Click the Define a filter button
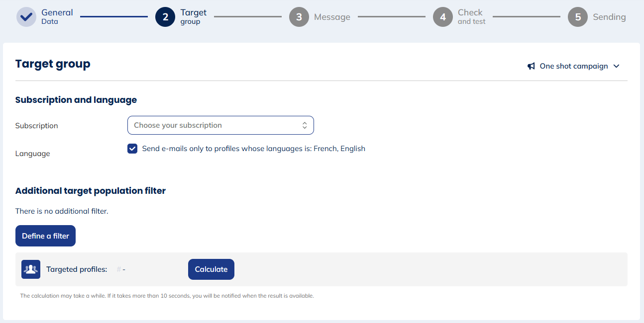Image resolution: width=644 pixels, height=323 pixels. [45, 236]
